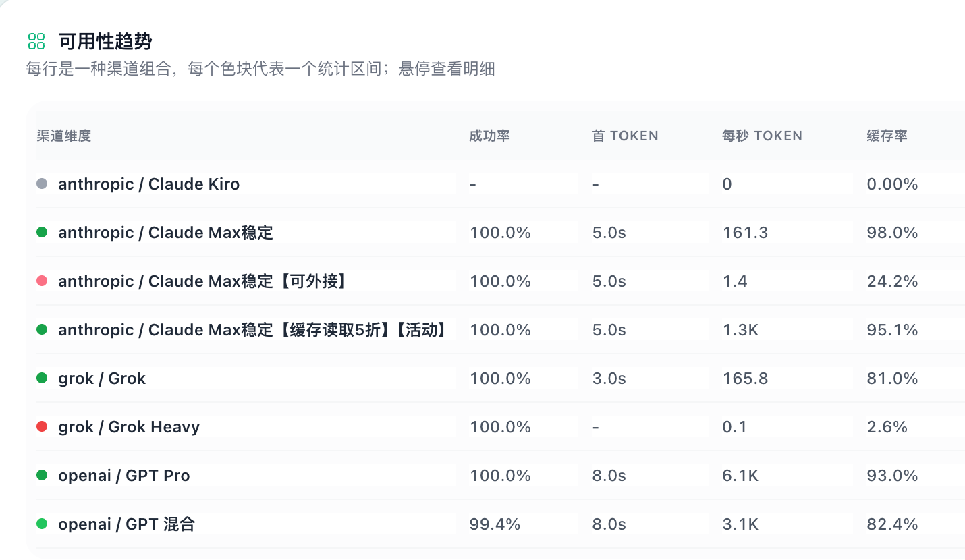Select the grok / Grok Heavy channel name
The height and width of the screenshot is (560, 965).
point(129,427)
